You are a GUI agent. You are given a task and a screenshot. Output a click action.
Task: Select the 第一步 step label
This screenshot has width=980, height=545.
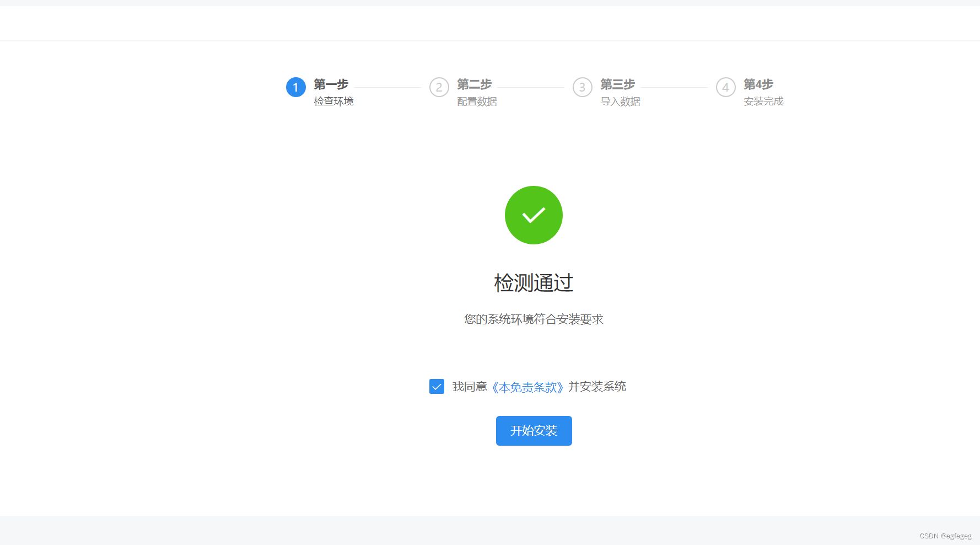click(x=330, y=84)
